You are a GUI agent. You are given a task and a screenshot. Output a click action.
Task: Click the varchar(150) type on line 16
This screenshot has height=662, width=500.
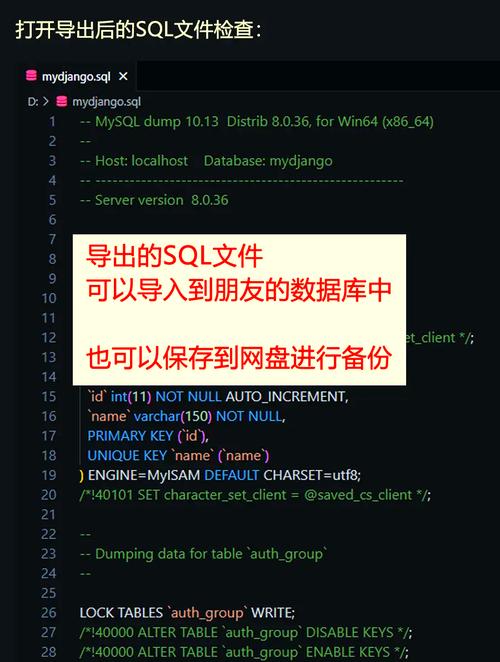[x=173, y=417]
